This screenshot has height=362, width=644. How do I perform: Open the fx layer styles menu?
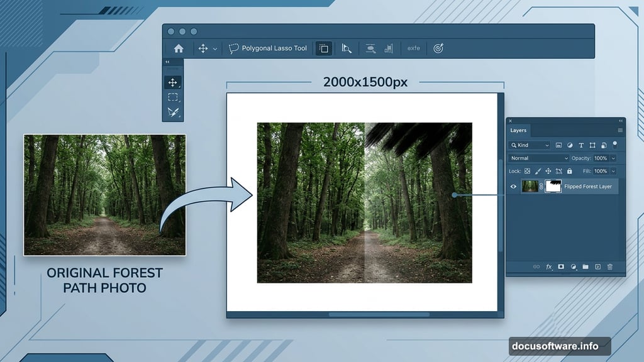548,266
